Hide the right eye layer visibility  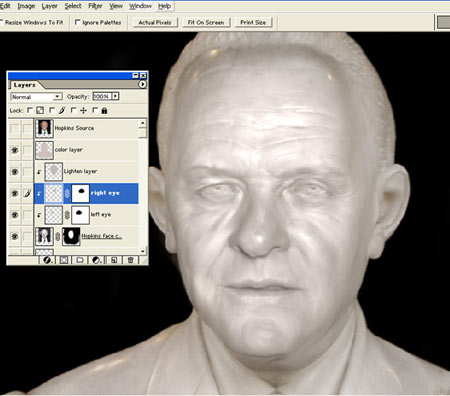click(x=14, y=193)
